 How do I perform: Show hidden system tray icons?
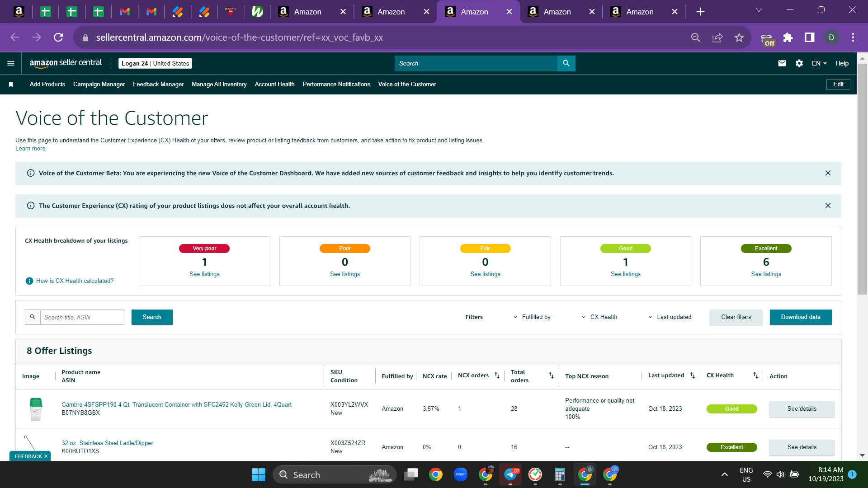point(724,474)
